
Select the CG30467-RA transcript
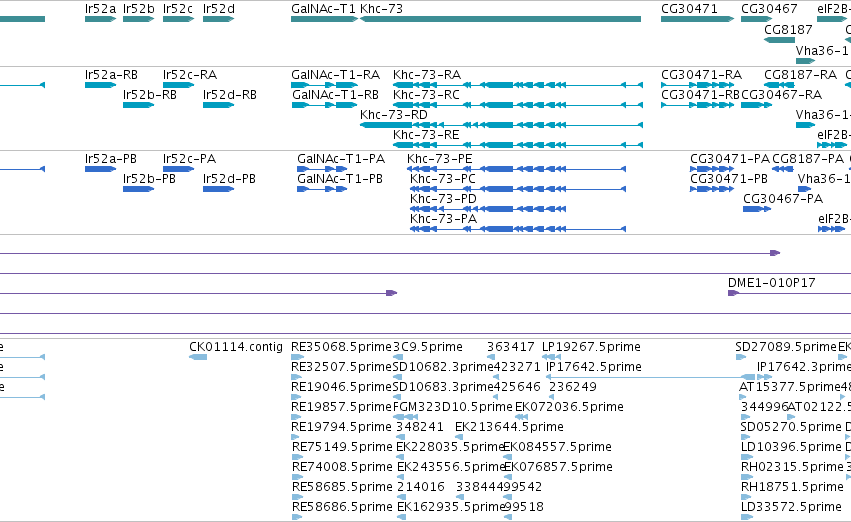(x=757, y=105)
